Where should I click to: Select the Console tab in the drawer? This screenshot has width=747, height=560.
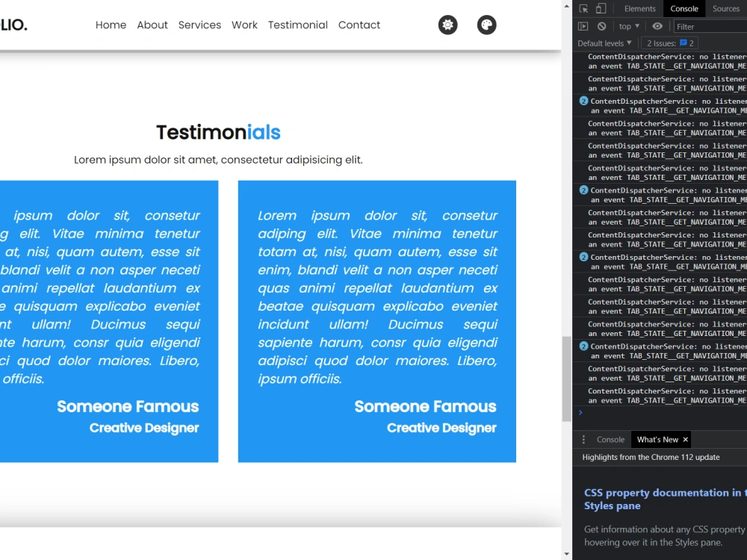tap(610, 440)
